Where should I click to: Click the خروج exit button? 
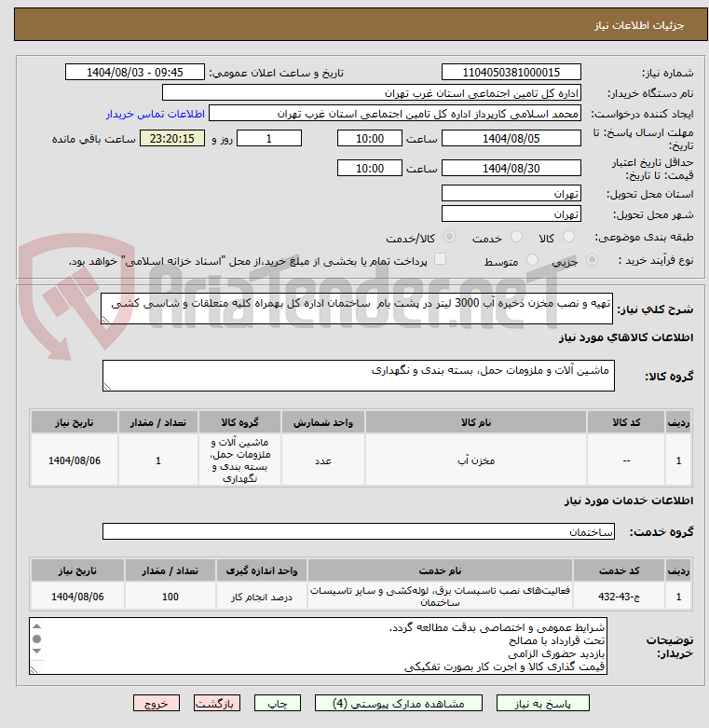(x=156, y=703)
